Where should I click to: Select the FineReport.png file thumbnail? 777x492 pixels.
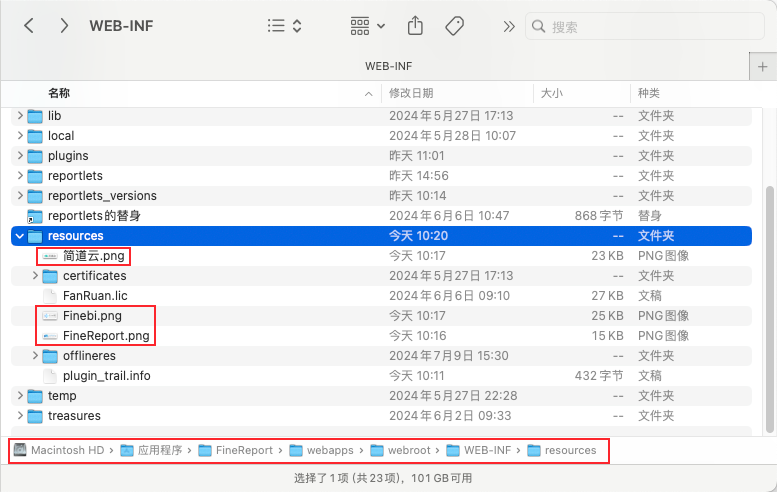[50, 336]
